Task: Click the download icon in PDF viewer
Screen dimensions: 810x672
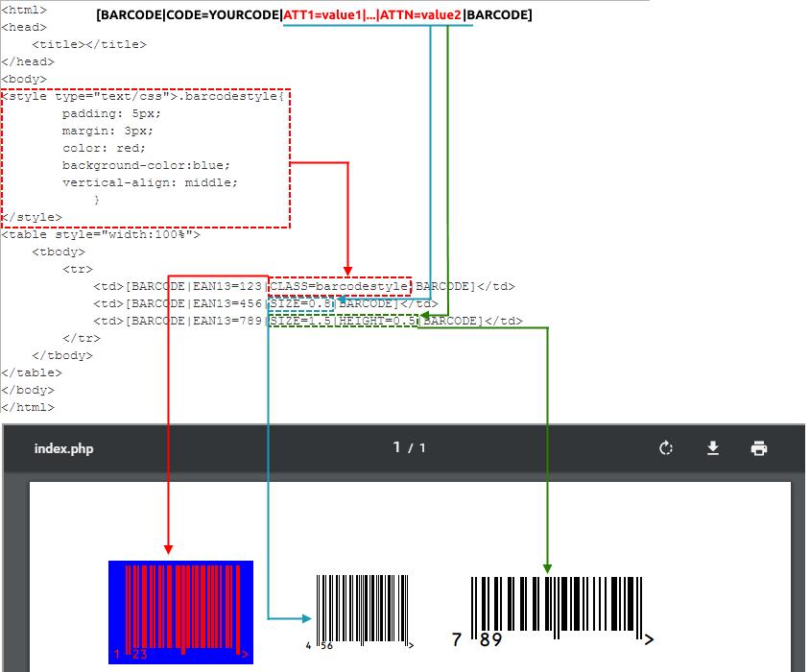Action: coord(713,448)
